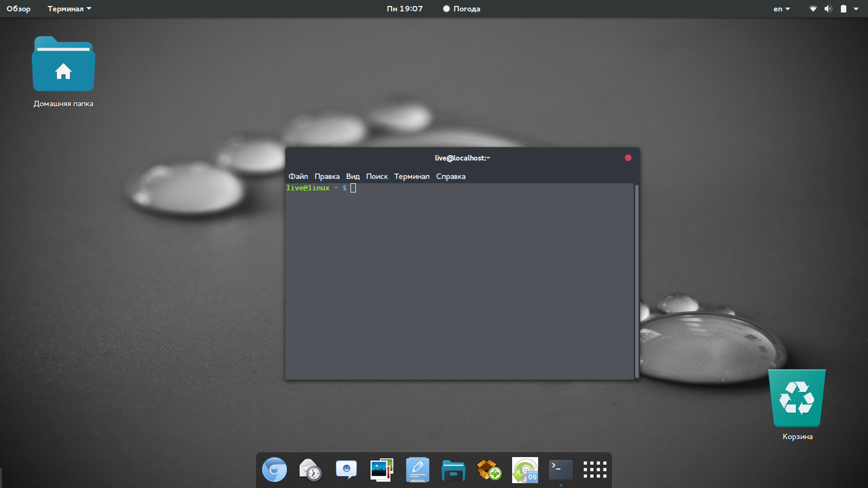Click the clock showing Пн 19:07
Viewport: 868px width, 488px height.
click(x=404, y=9)
